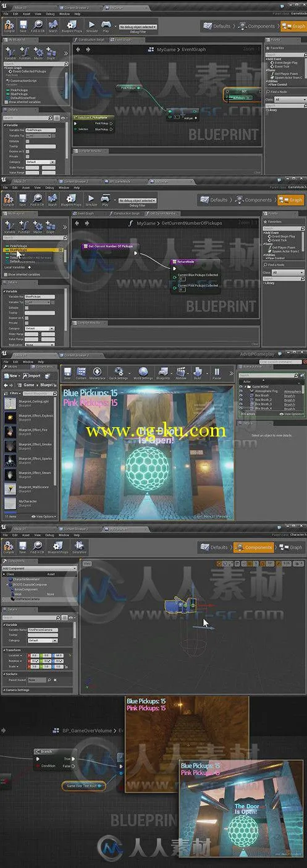Click Blueprints in the level editor toolbar
This screenshot has width=307, height=868.
pyautogui.click(x=163, y=375)
